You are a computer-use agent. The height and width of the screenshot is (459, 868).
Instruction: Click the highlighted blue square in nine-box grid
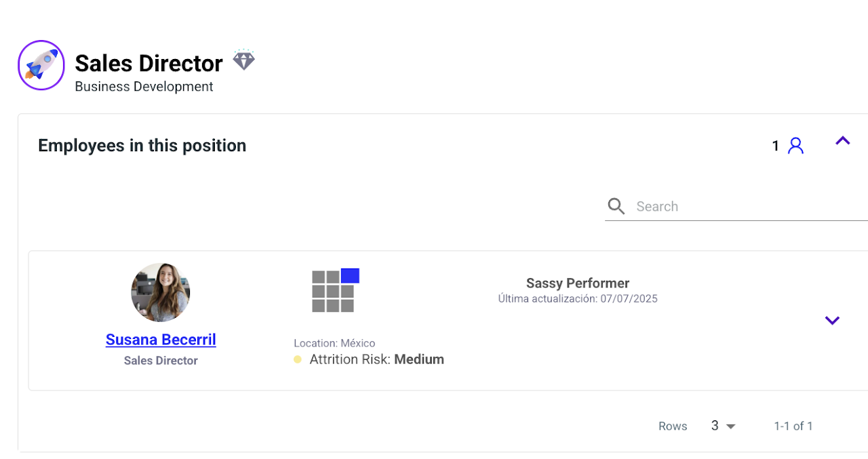click(350, 275)
